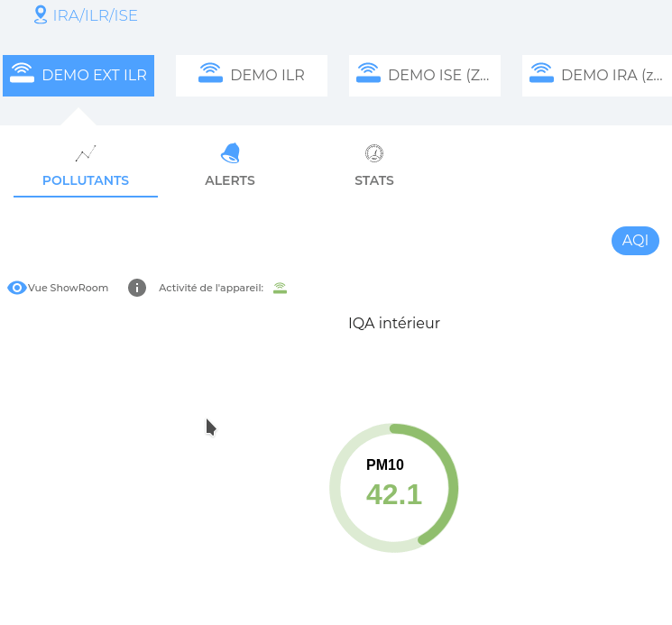Image resolution: width=672 pixels, height=625 pixels.
Task: Go to the ALERTS tab label
Action: pos(230,180)
